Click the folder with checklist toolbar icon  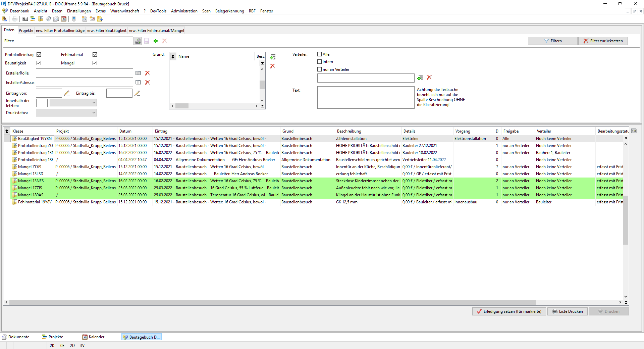click(41, 19)
